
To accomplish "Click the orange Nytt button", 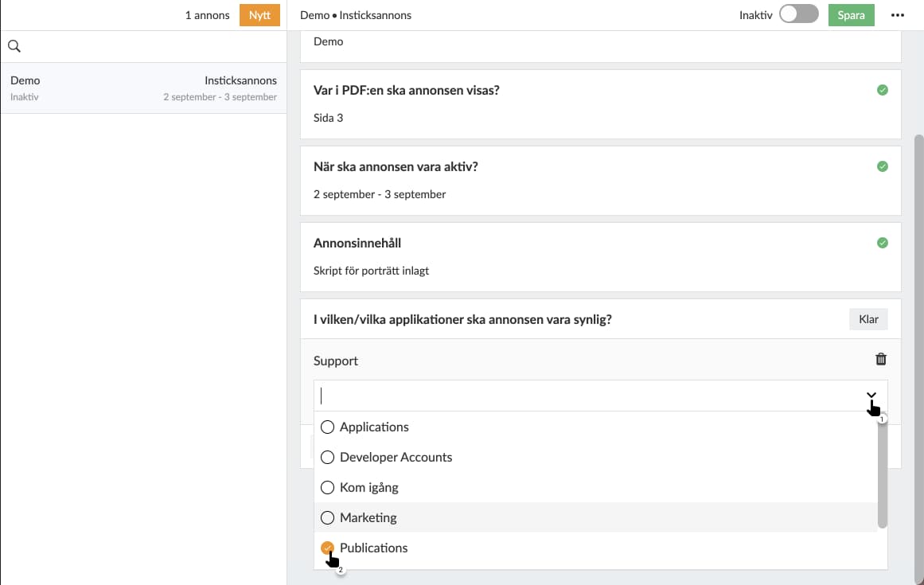I will (x=259, y=15).
